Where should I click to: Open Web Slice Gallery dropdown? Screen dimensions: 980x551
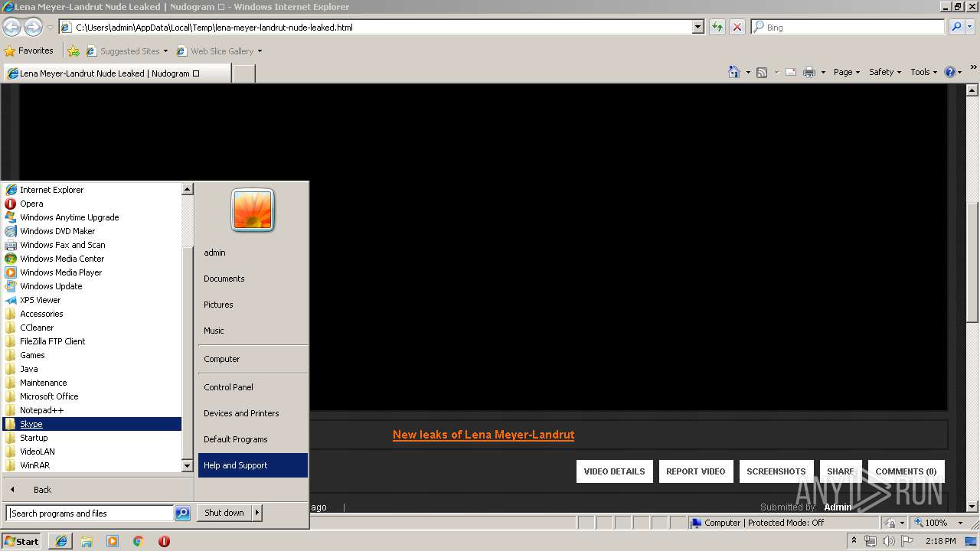[x=259, y=51]
